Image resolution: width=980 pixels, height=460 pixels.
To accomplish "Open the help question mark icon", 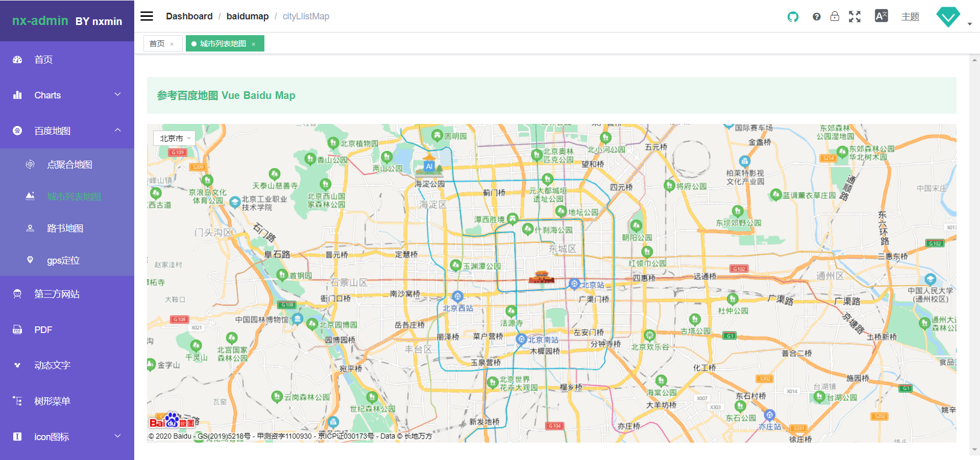I will coord(817,17).
